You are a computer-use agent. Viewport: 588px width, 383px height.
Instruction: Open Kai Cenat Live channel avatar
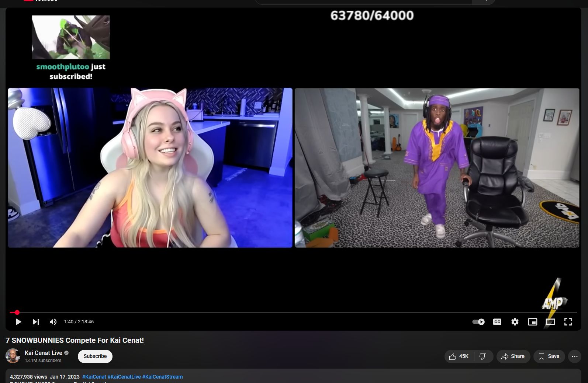(x=13, y=356)
